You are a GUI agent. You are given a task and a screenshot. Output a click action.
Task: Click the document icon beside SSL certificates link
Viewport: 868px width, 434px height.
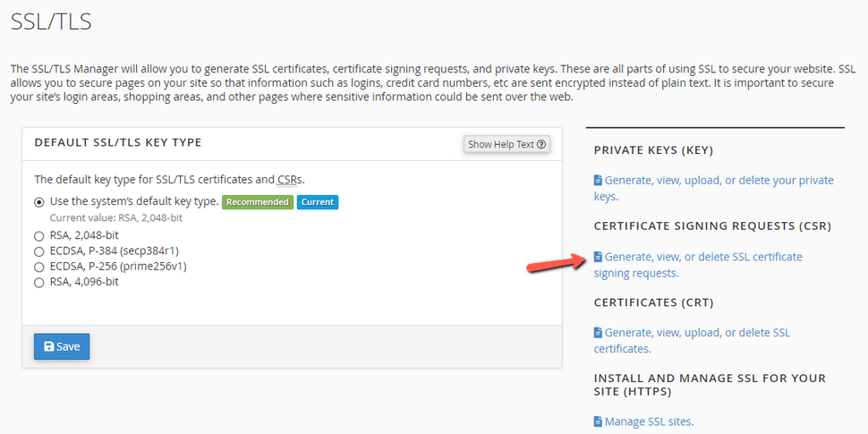[598, 333]
